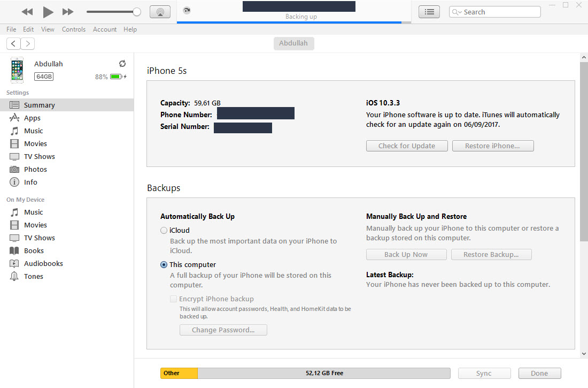The height and width of the screenshot is (388, 588).
Task: Switch to the Abdullah device tab
Action: click(293, 43)
